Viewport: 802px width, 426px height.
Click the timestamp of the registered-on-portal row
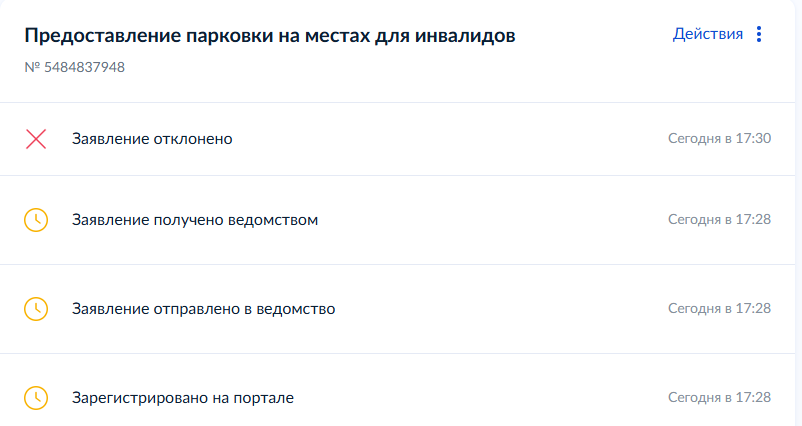point(719,397)
